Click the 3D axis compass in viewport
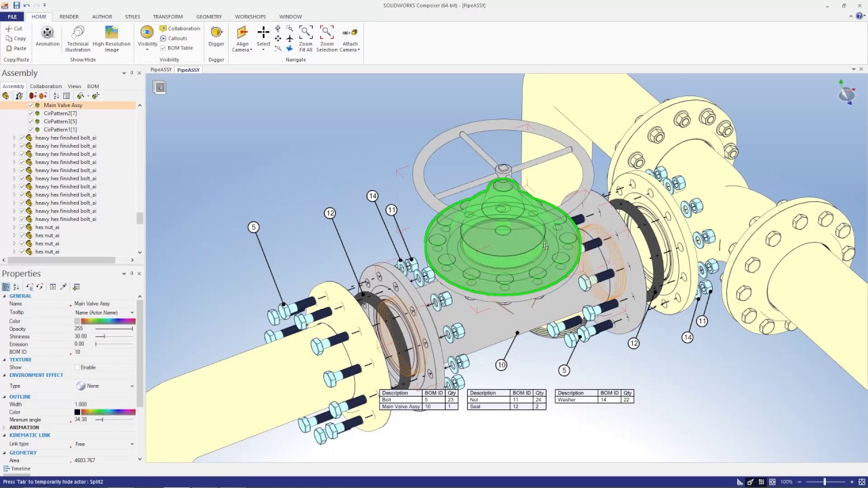 pos(846,91)
